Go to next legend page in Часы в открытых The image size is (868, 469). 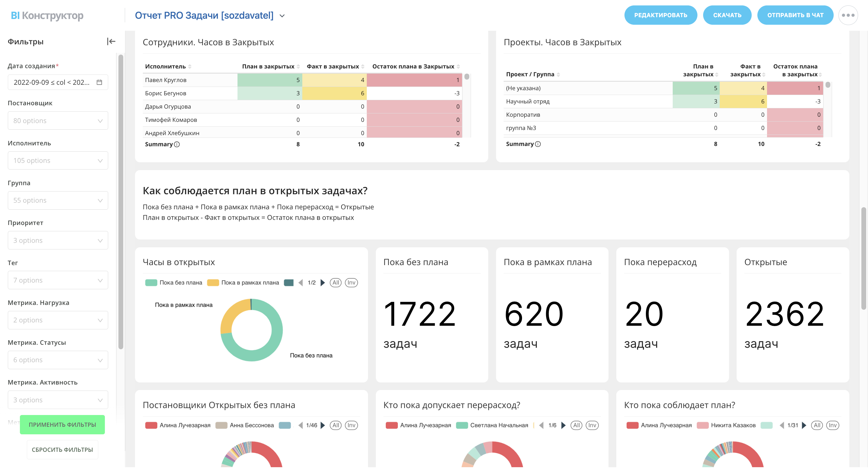point(322,283)
